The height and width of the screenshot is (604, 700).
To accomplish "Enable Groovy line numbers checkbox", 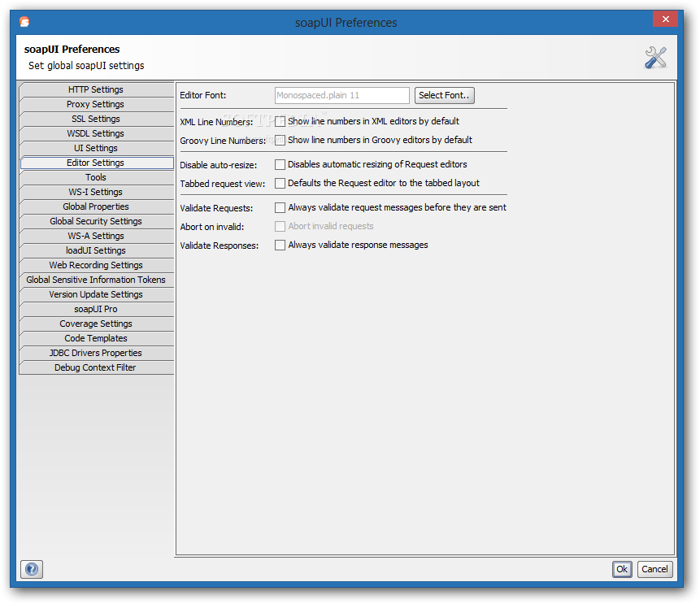I will pos(280,140).
